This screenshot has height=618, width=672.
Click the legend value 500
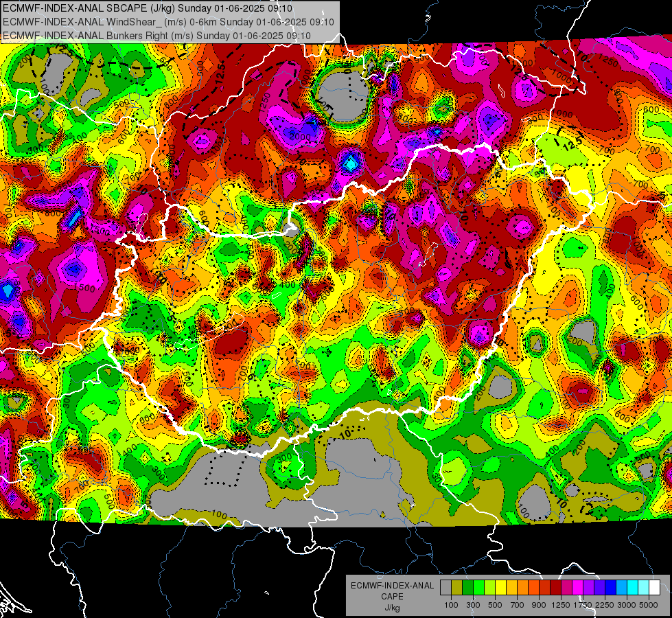[495, 605]
